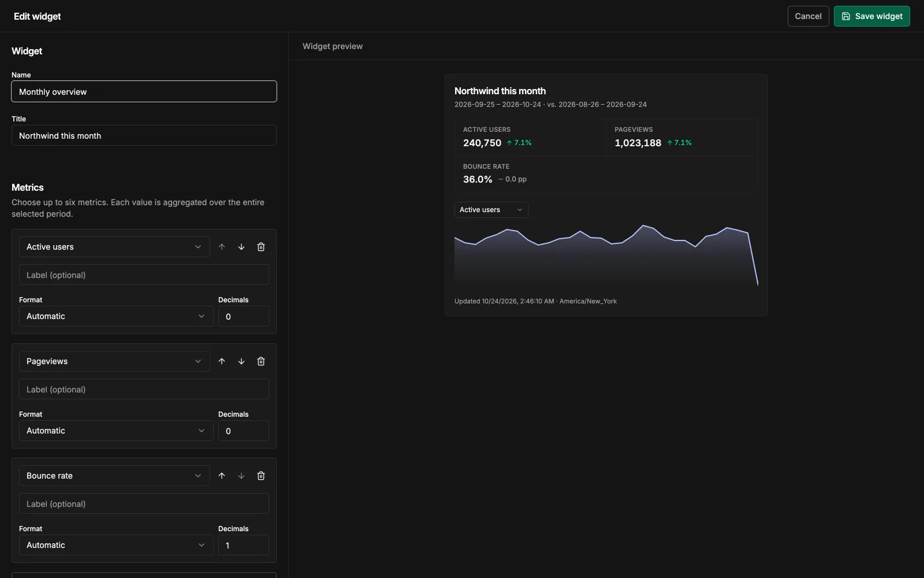Click Bounce rate value 36.0% in preview
924x578 pixels.
pyautogui.click(x=478, y=179)
